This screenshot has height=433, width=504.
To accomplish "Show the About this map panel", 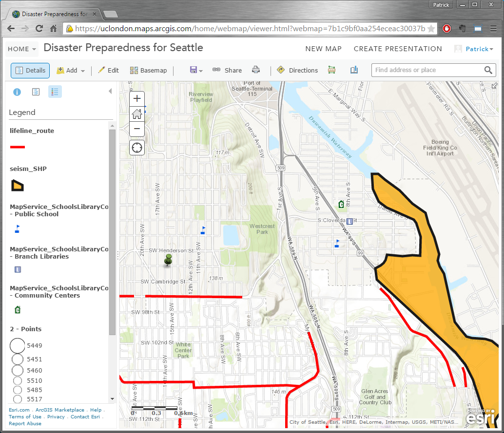I will (17, 92).
